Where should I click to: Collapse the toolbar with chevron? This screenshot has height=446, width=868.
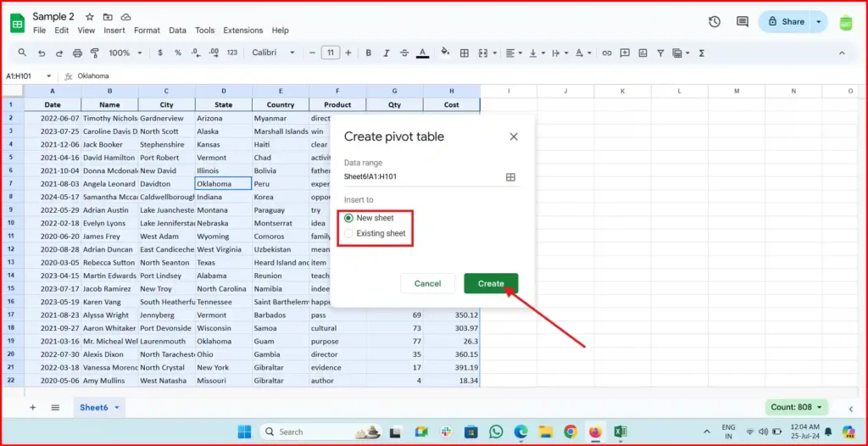pyautogui.click(x=842, y=53)
